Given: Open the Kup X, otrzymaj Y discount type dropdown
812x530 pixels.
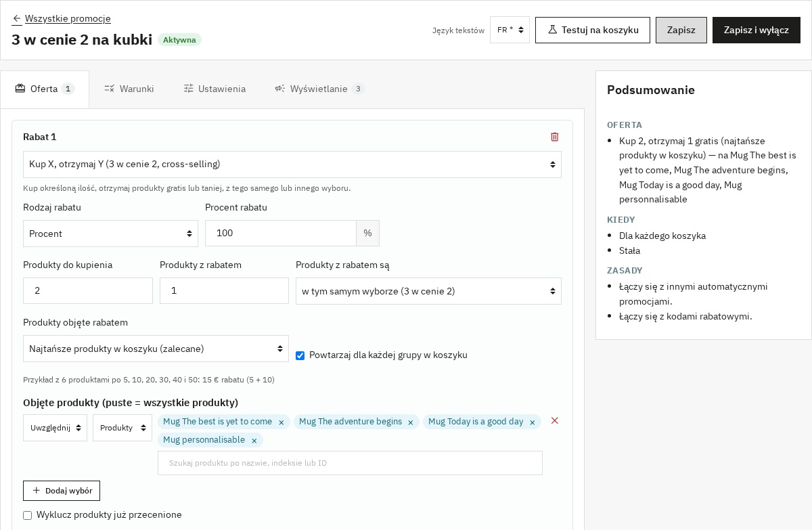Looking at the screenshot, I should [292, 164].
